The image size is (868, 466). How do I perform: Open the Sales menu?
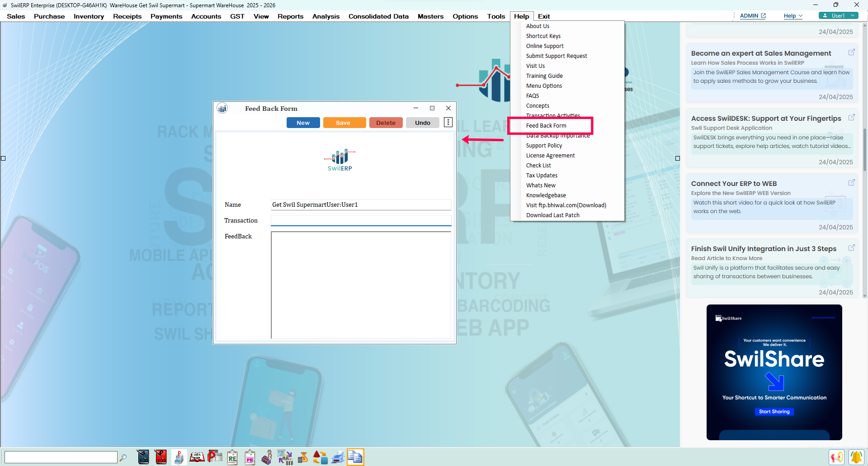(16, 16)
